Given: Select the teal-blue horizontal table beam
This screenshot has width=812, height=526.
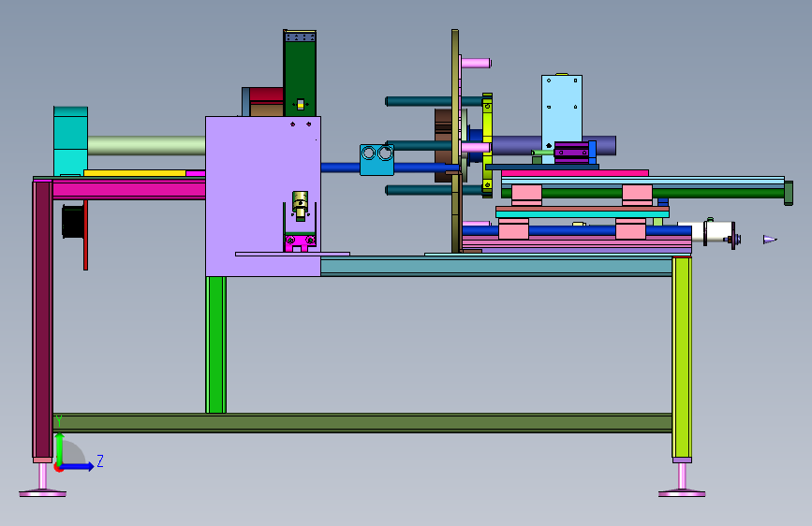Looking at the screenshot, I should point(496,266).
